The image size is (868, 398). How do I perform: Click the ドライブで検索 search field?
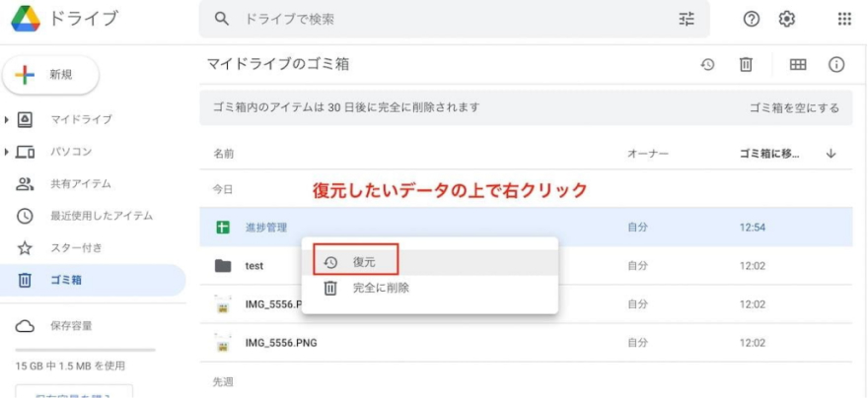click(x=454, y=20)
